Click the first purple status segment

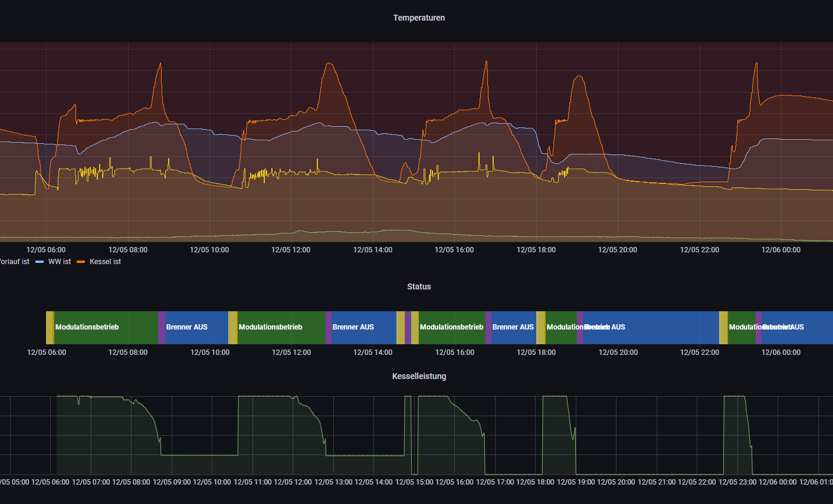pyautogui.click(x=162, y=327)
